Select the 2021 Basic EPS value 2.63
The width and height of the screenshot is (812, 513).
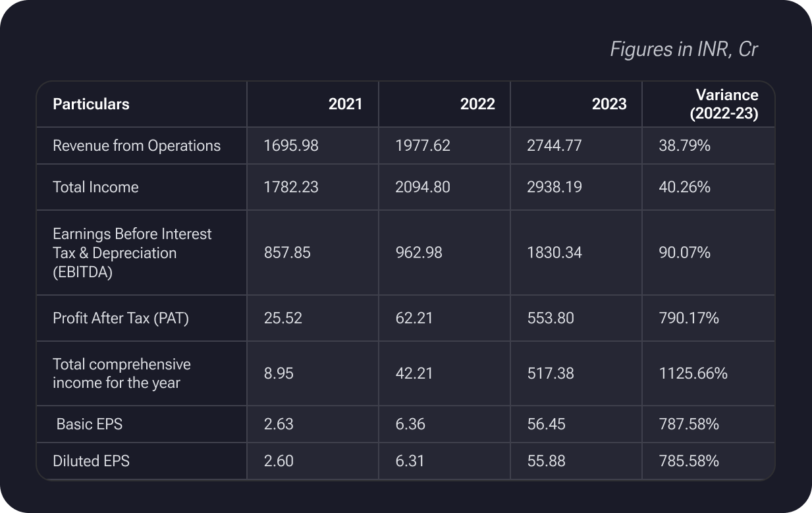click(279, 424)
